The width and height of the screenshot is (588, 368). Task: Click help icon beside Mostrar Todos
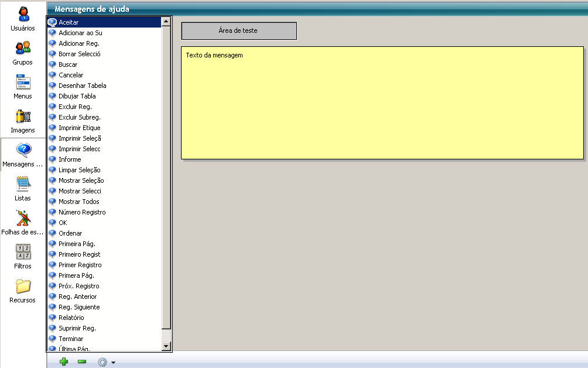(x=53, y=202)
